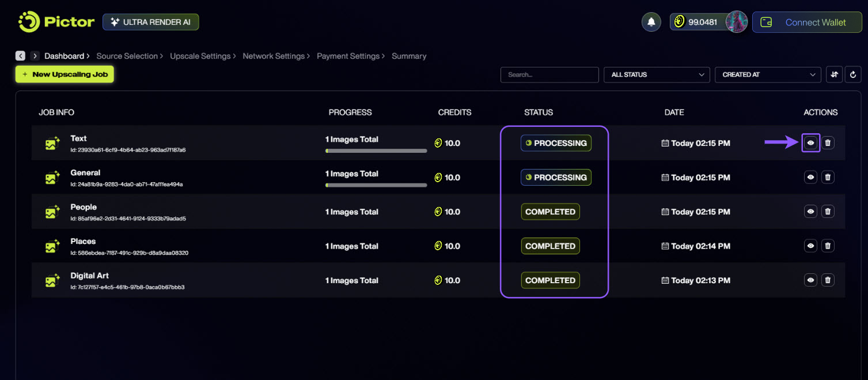Click the back navigation arrow
Viewport: 868px width, 380px height.
pyautogui.click(x=20, y=56)
